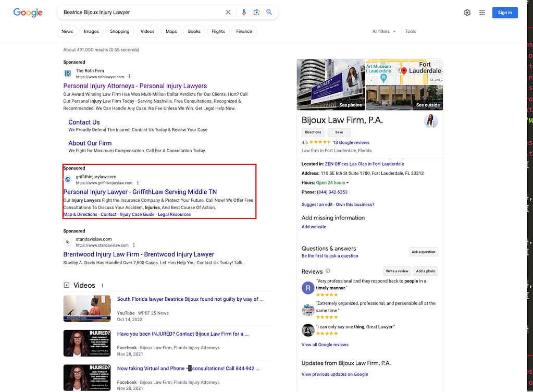This screenshot has height=392, width=533.
Task: Click View previous updates on Google
Action: 334,374
